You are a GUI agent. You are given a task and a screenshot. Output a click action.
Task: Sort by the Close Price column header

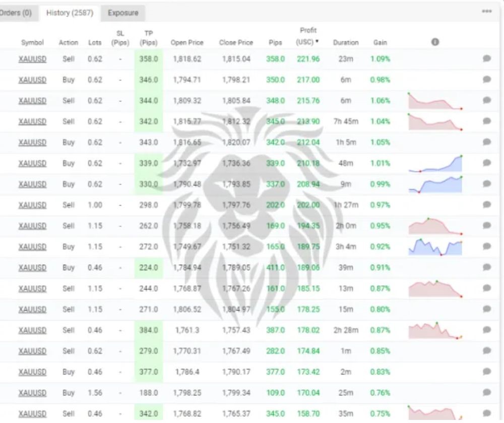coord(236,42)
